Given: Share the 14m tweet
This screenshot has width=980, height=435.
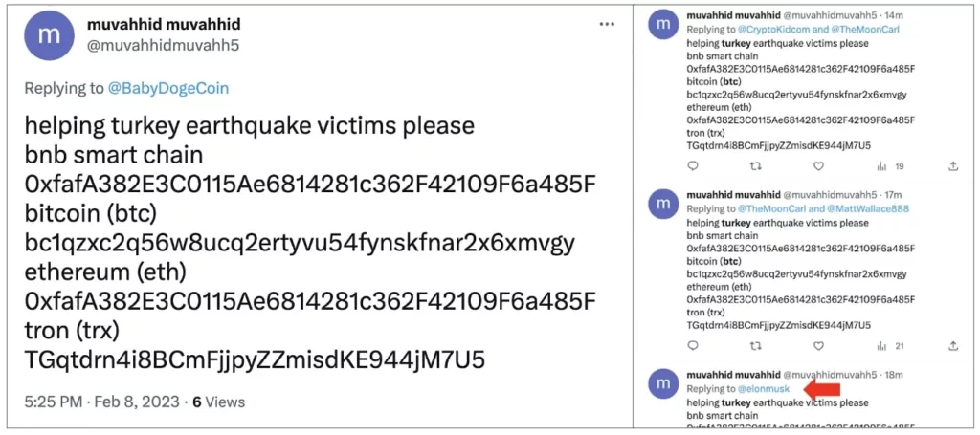Looking at the screenshot, I should [x=953, y=166].
